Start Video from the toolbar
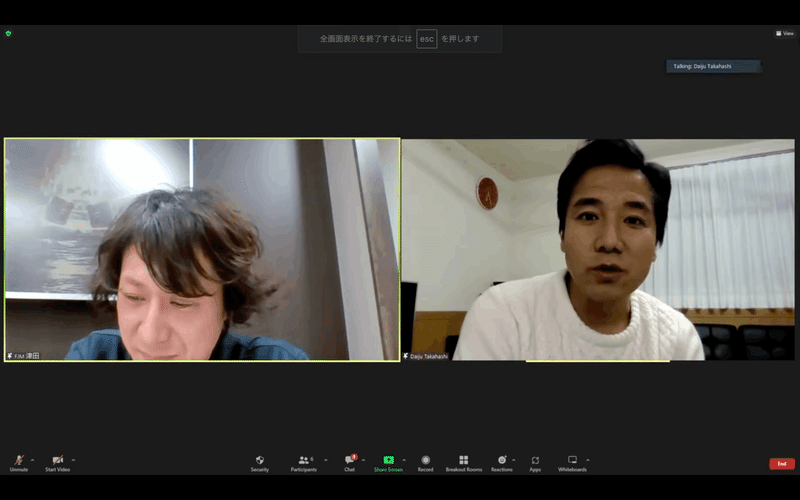Screen dimensions: 800x500 pos(58,463)
